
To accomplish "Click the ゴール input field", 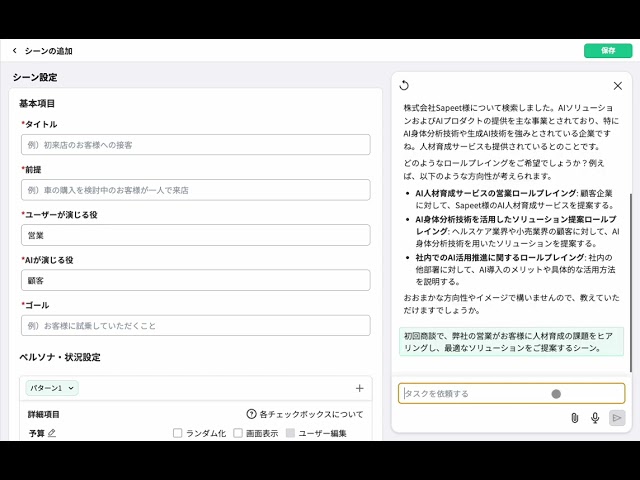I will point(196,326).
